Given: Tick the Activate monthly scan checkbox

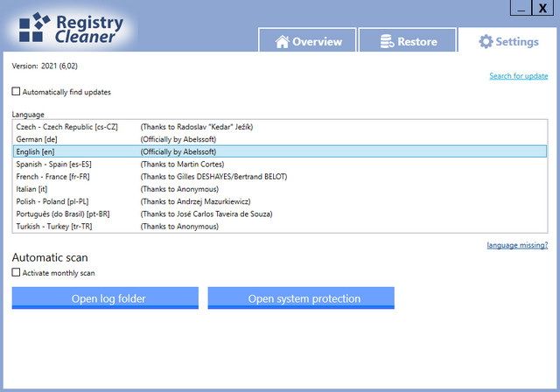Looking at the screenshot, I should [x=16, y=272].
